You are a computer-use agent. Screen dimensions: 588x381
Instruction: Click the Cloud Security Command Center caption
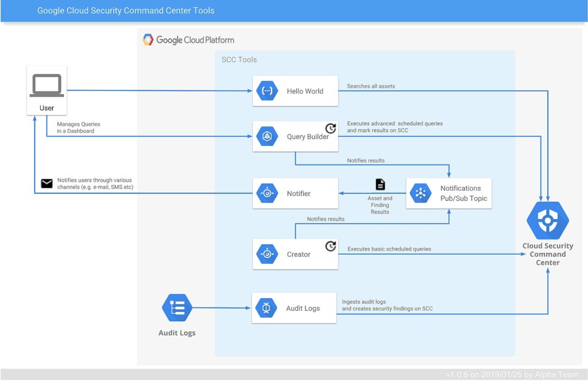[x=548, y=254]
